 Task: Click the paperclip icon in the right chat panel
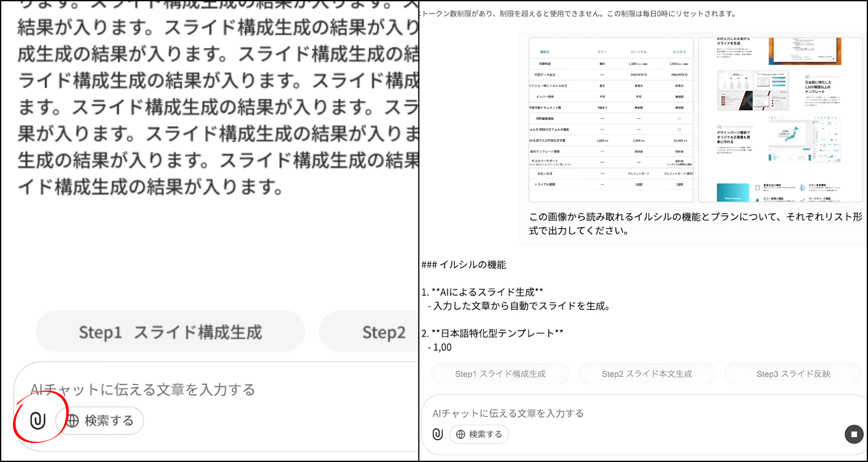437,434
